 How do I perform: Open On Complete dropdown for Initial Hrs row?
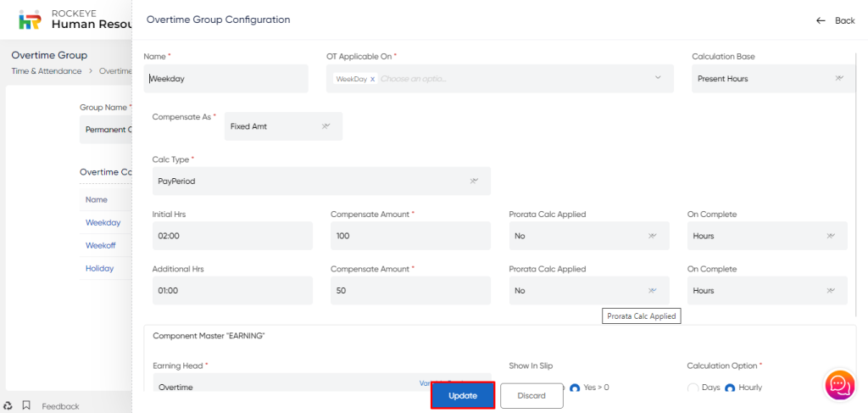point(830,236)
